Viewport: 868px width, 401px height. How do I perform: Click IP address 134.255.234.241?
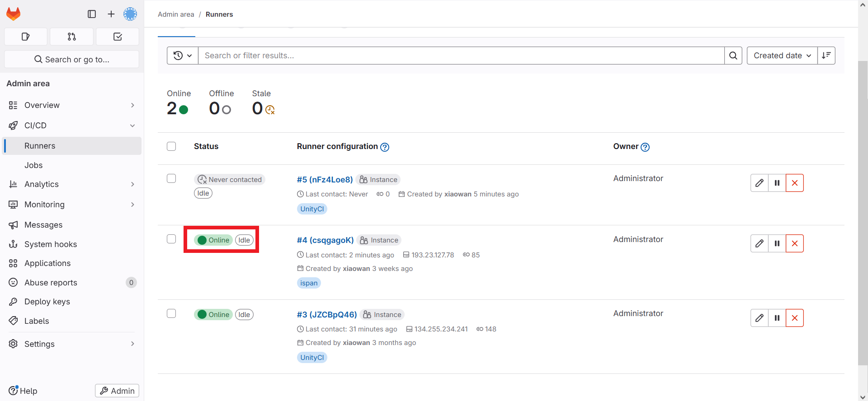[x=441, y=329]
